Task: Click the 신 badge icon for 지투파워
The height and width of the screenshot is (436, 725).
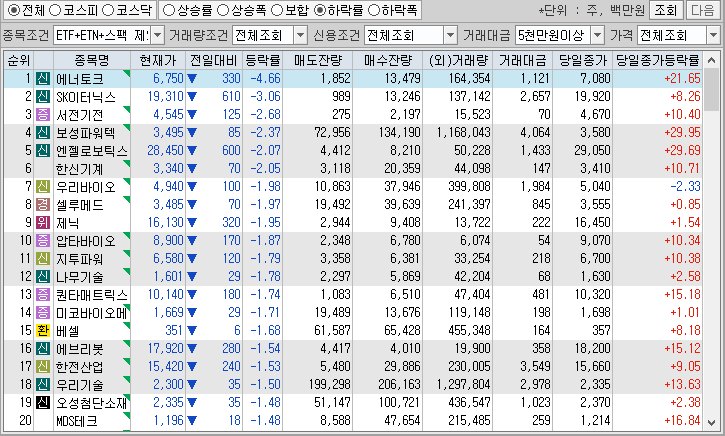Action: (x=43, y=258)
